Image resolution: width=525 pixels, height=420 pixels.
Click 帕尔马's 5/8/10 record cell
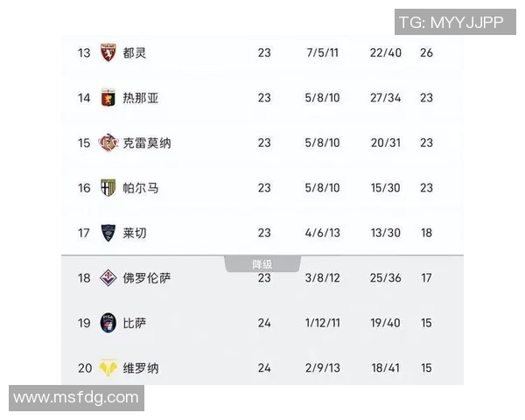tap(322, 187)
